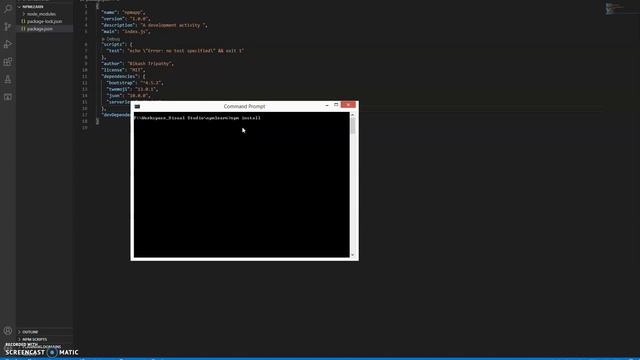
Task: Select package-lock.json in the explorer
Action: [x=44, y=21]
